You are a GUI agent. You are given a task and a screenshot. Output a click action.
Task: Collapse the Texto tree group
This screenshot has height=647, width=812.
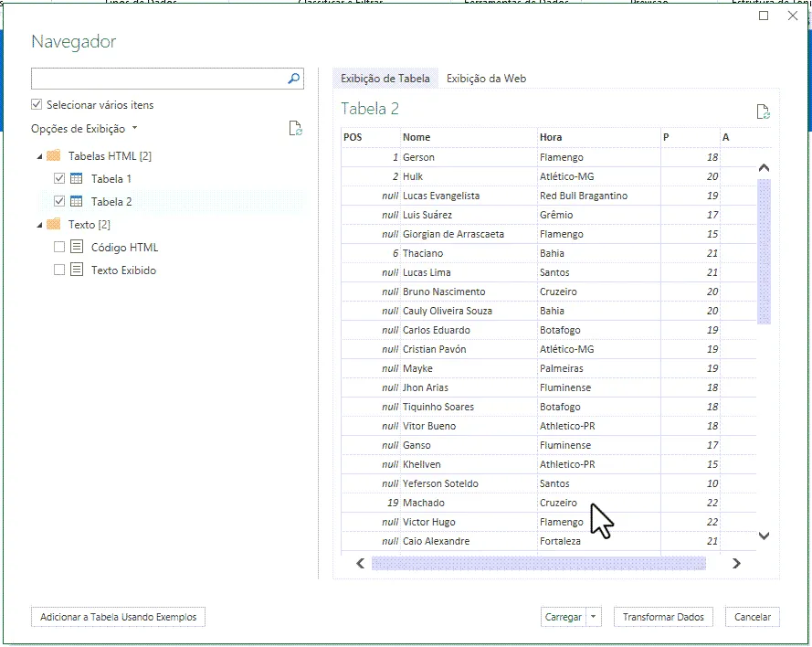click(x=39, y=226)
